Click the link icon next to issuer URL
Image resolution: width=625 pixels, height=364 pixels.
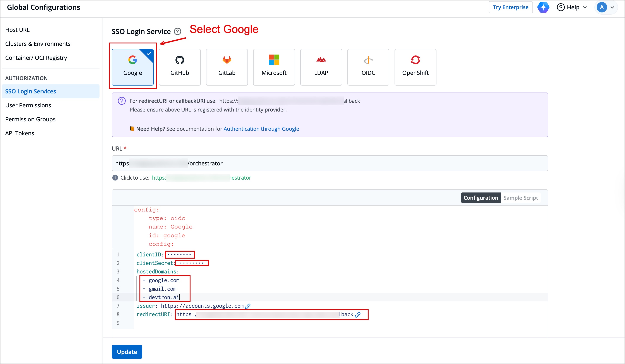click(x=248, y=306)
